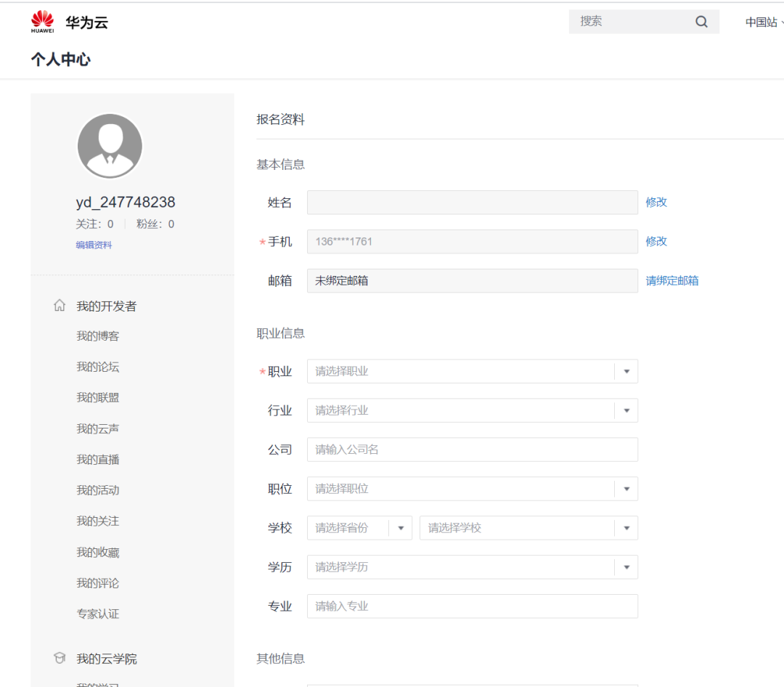Image resolution: width=784 pixels, height=687 pixels.
Task: Click the home icon beside 我的开发者
Action: pyautogui.click(x=60, y=305)
